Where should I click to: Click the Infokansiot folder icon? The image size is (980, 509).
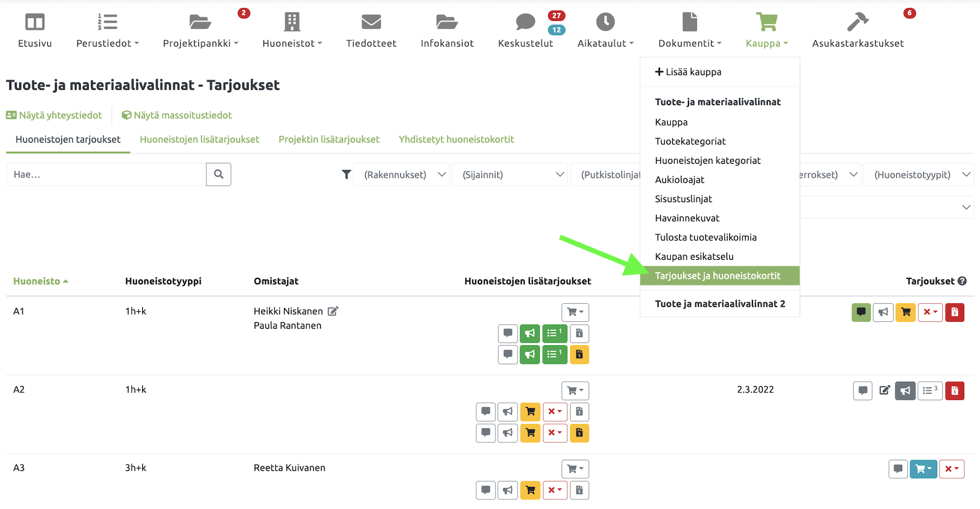tap(447, 22)
